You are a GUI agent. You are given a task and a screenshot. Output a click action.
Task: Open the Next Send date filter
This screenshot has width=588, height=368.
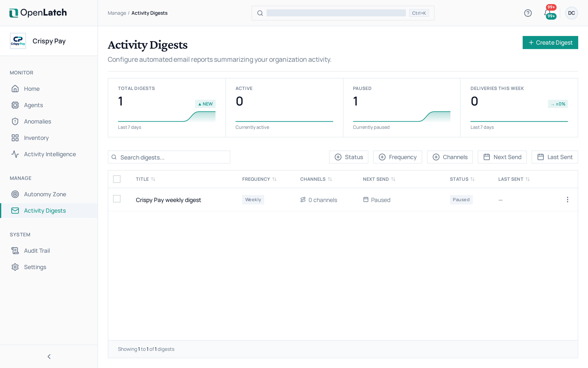pyautogui.click(x=502, y=157)
